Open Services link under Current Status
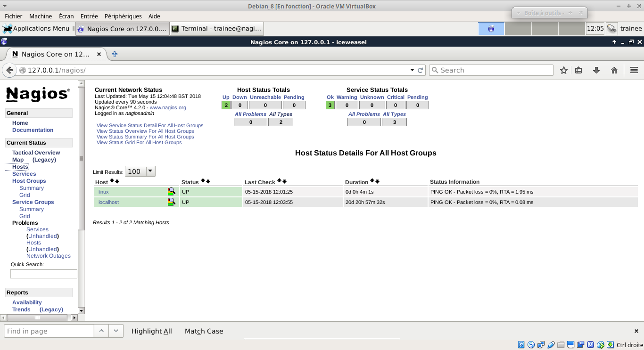The image size is (644, 350). [x=24, y=174]
